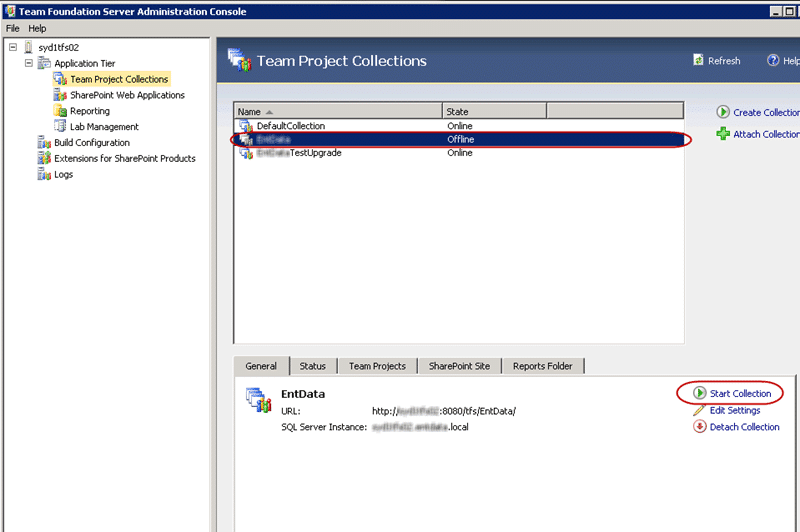
Task: Click the Detach Collection link
Action: 744,427
